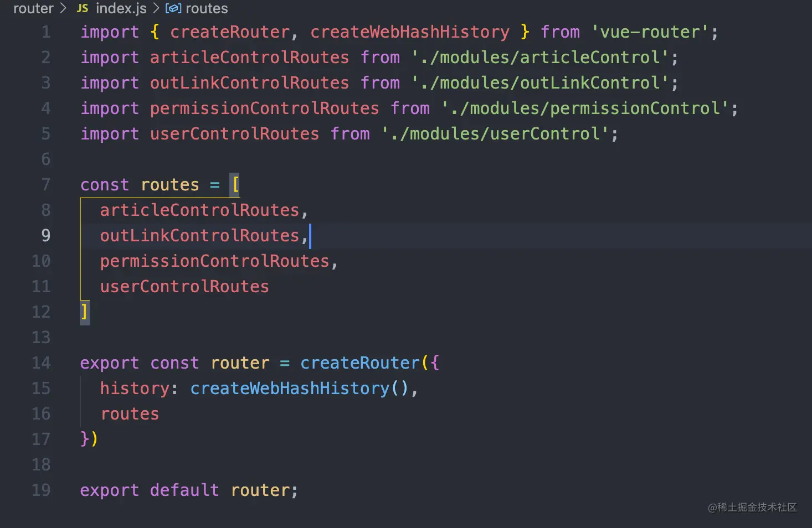Click 'articleControlRoutes,' array entry on line 8

204,210
